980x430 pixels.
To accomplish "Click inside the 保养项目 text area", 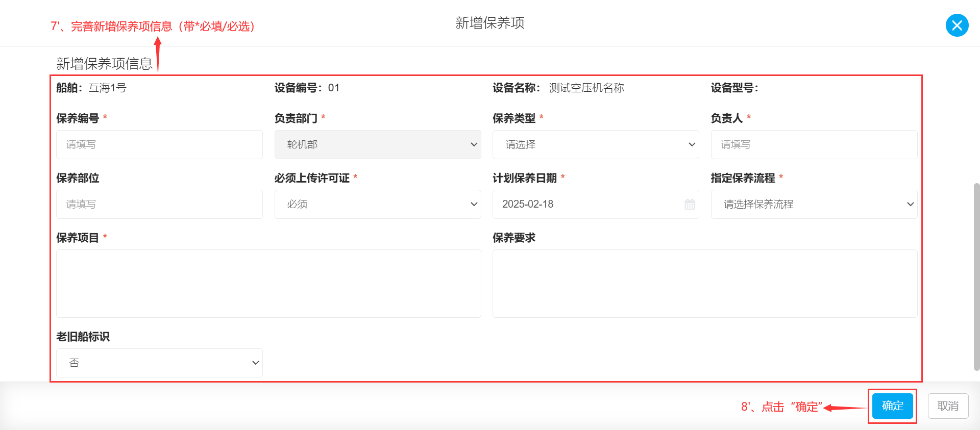I will coord(268,284).
